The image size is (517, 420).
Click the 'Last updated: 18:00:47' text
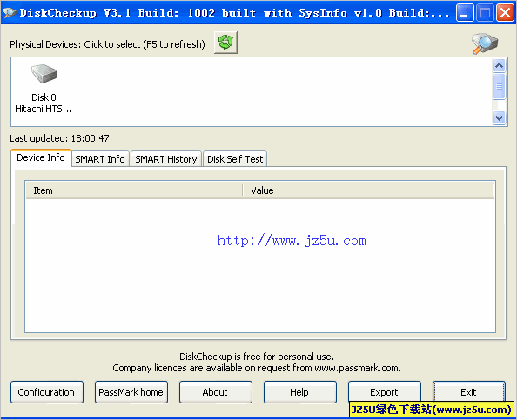click(x=59, y=138)
